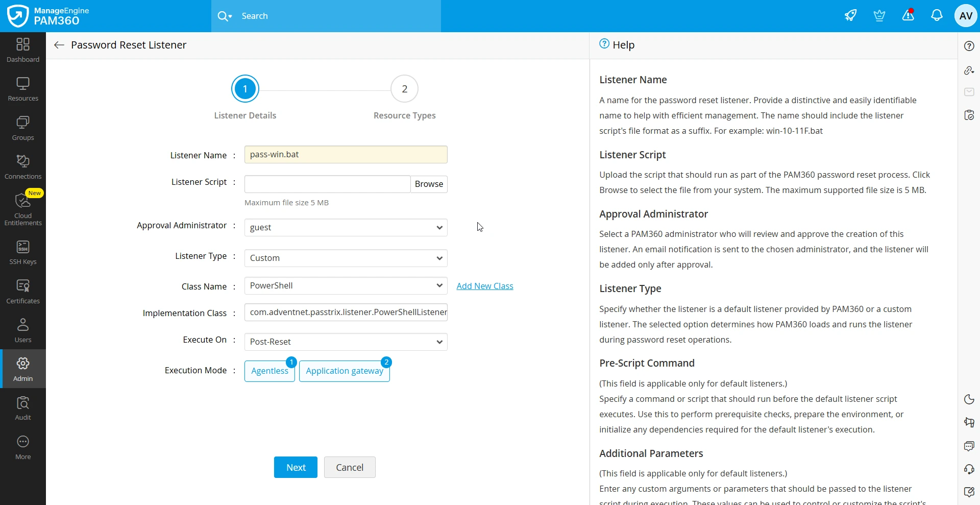This screenshot has width=980, height=505.
Task: Click the "Listener Script" help heading
Action: pyautogui.click(x=632, y=155)
